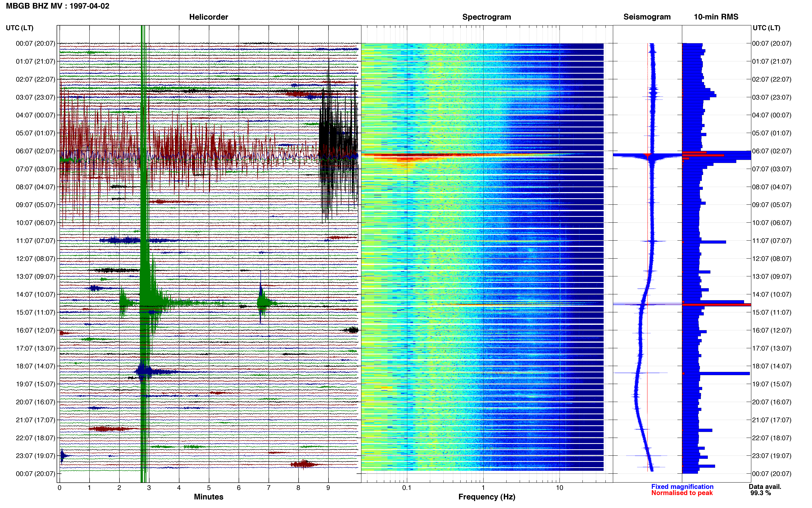Click the 'Data avail.' label
The width and height of the screenshot is (812, 508).
(x=765, y=486)
